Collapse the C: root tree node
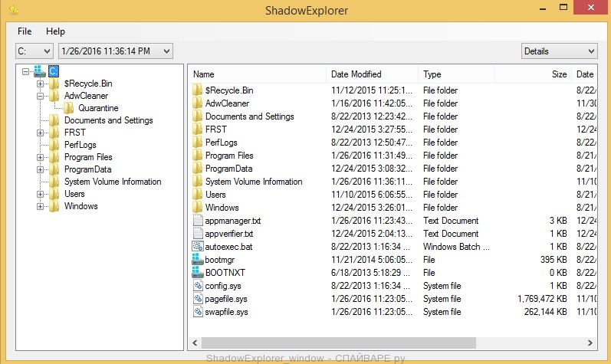 coord(26,71)
